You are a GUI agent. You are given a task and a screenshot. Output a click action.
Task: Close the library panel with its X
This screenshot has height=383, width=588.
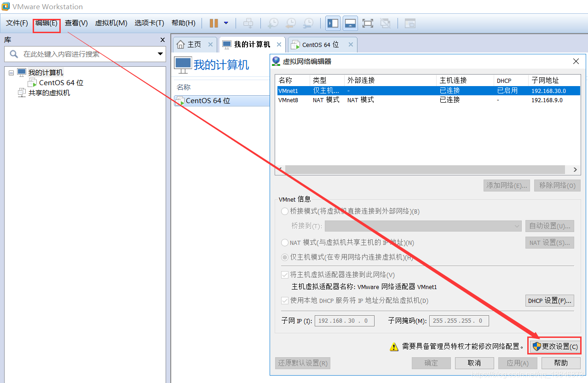click(162, 40)
